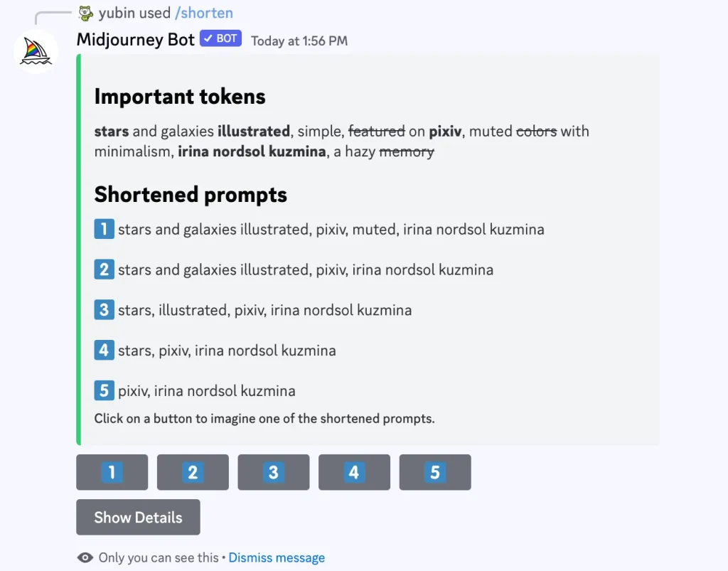Click the Today at 1:56 PM timestamp
Viewport: 728px width, 571px height.
pyautogui.click(x=299, y=41)
